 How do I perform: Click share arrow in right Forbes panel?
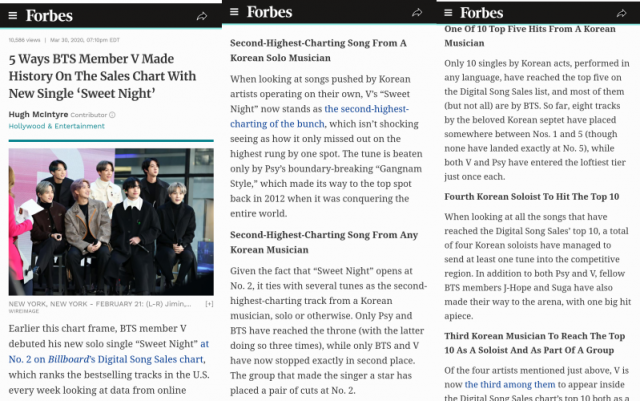click(x=621, y=13)
